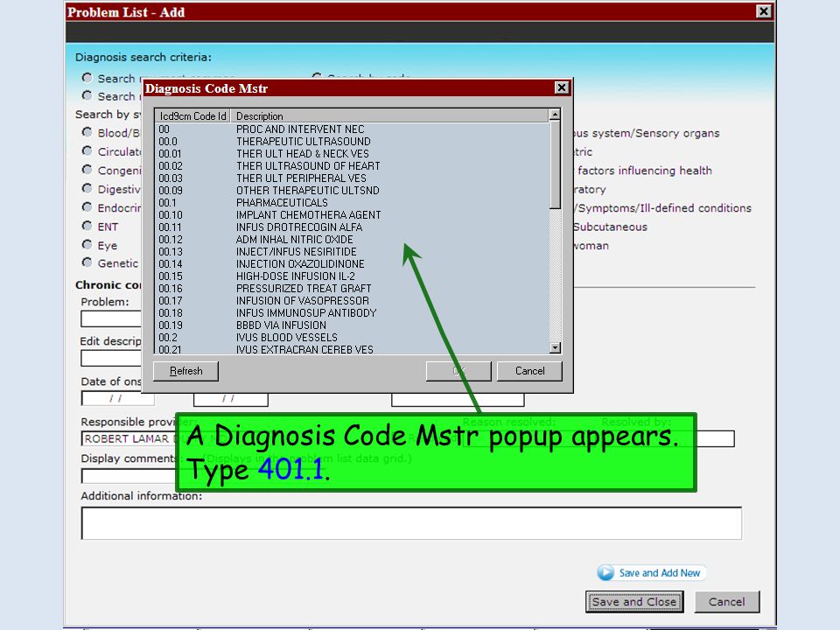Select the Endocrine radio button
This screenshot has width=840, height=630.
[x=87, y=207]
